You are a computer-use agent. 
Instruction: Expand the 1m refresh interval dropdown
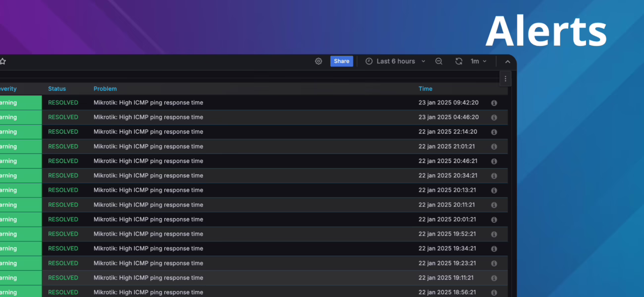click(x=479, y=61)
